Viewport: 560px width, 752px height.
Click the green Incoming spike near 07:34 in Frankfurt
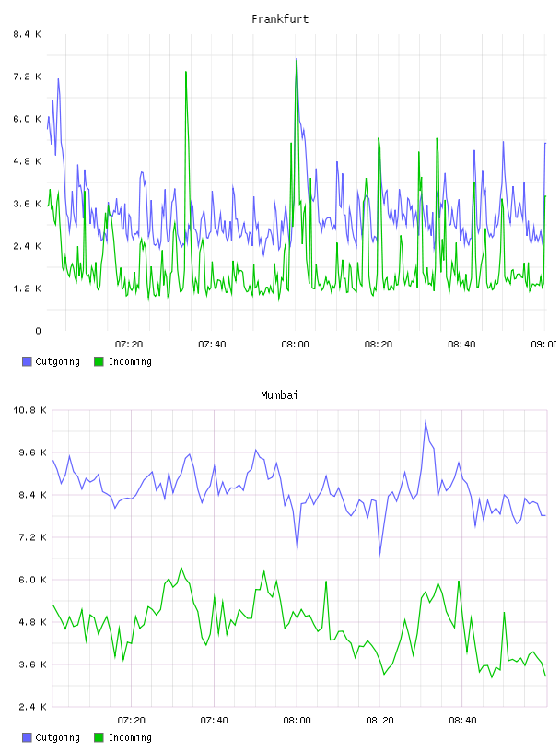coord(186,73)
